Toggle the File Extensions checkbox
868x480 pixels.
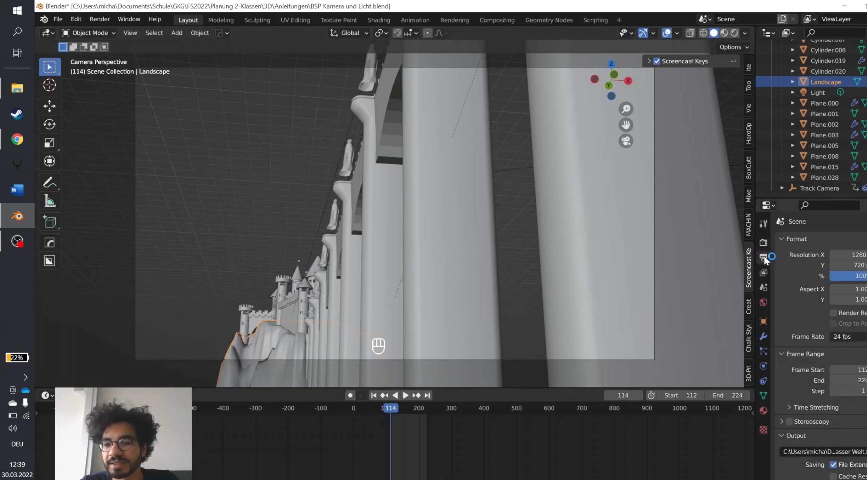[834, 464]
